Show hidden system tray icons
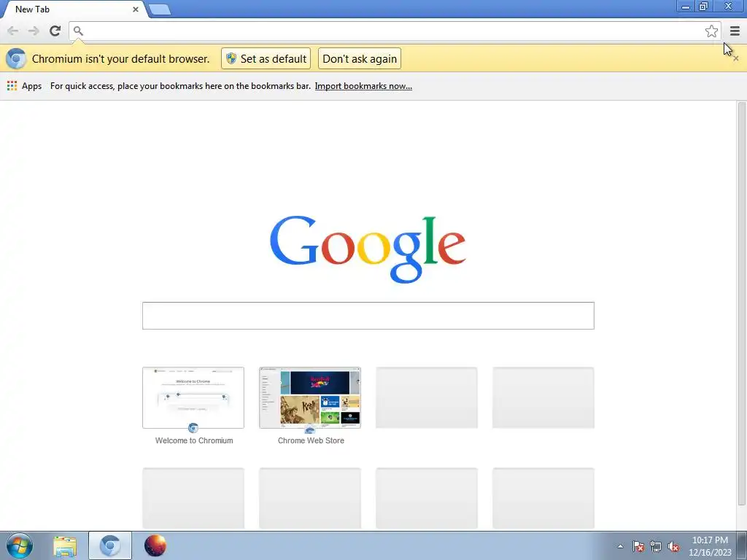This screenshot has width=747, height=560. [620, 546]
